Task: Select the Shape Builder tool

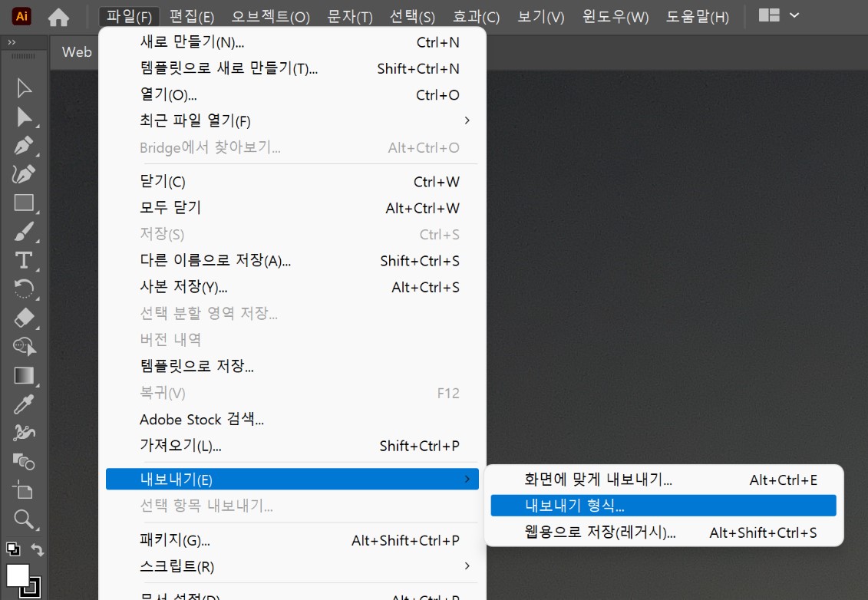Action: pos(24,347)
